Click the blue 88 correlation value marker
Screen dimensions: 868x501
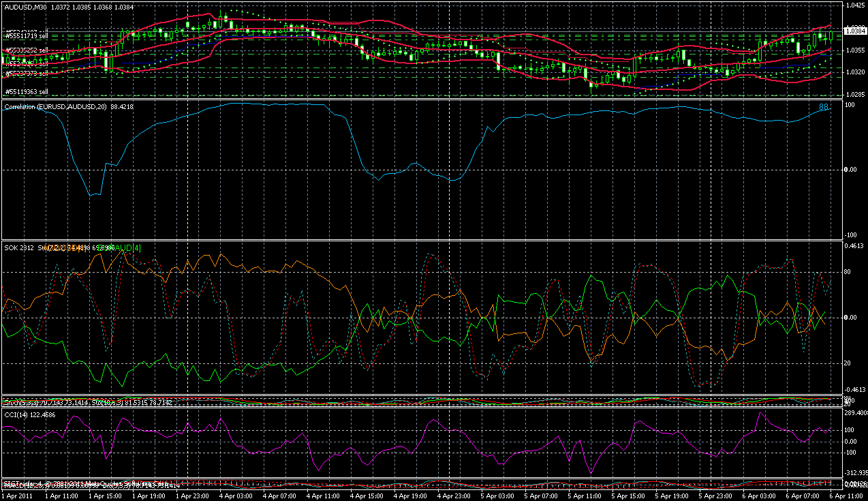pos(823,107)
